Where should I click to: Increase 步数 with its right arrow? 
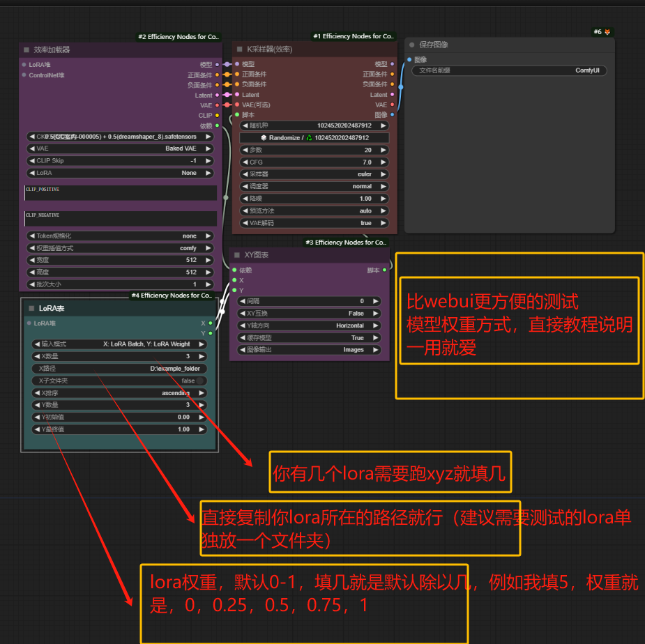coord(384,150)
